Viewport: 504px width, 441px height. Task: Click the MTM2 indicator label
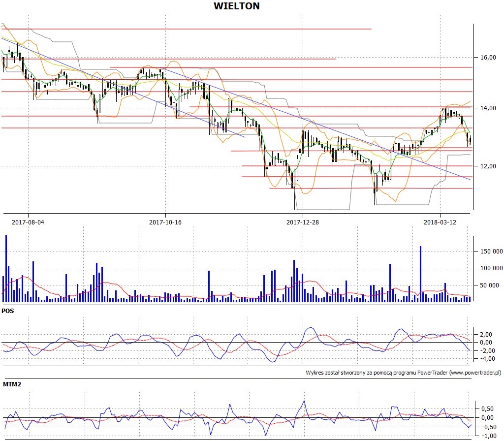click(x=12, y=384)
